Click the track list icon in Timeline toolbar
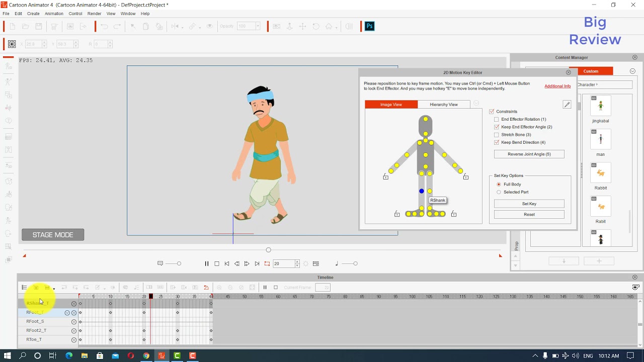 pyautogui.click(x=24, y=288)
